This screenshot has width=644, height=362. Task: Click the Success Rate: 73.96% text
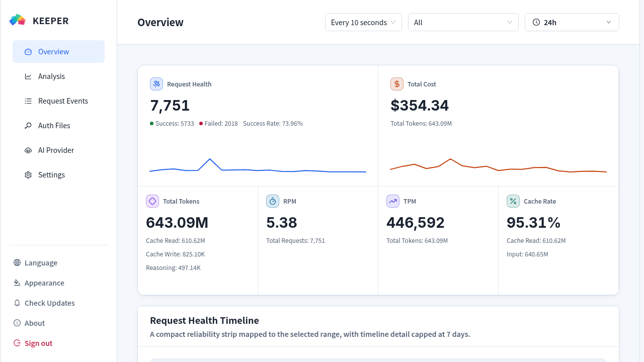[x=273, y=124]
